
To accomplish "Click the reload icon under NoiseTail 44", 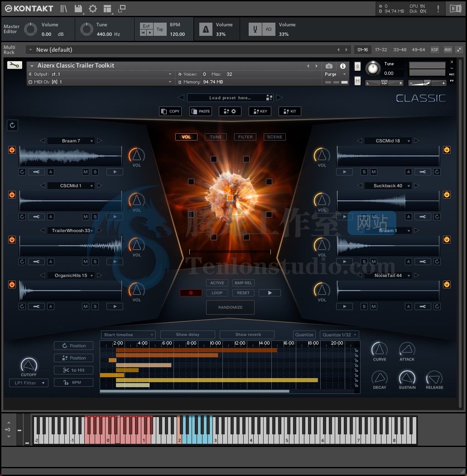I will tap(437, 306).
